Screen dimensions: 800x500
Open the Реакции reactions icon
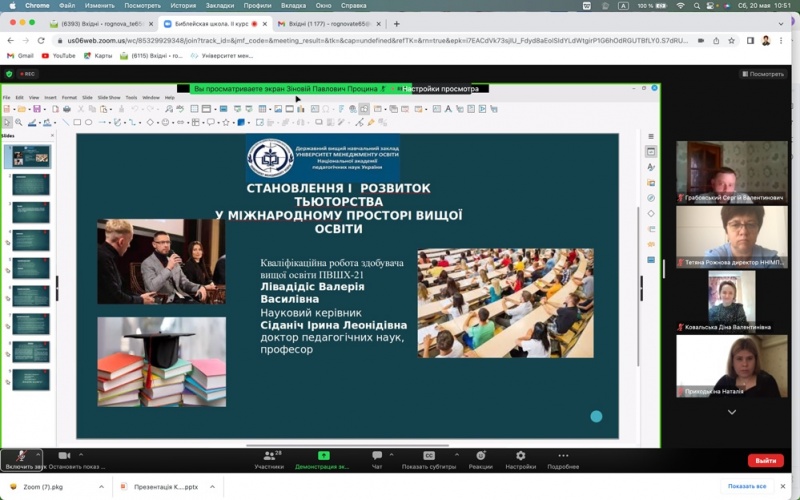(x=480, y=456)
